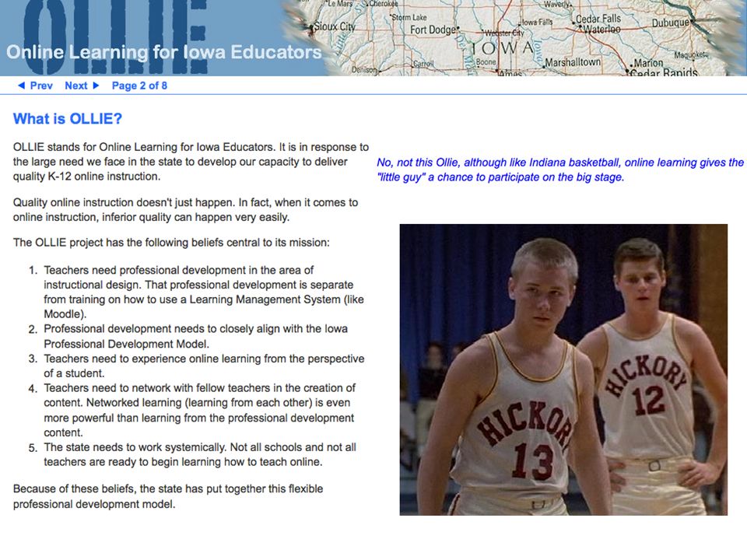The width and height of the screenshot is (747, 560).
Task: Click Cedar Falls label on the map
Action: [x=598, y=19]
